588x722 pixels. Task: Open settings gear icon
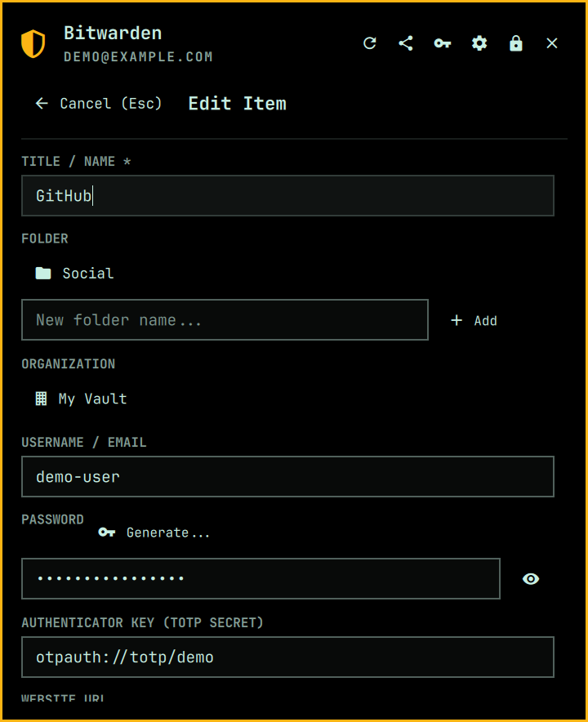point(479,43)
